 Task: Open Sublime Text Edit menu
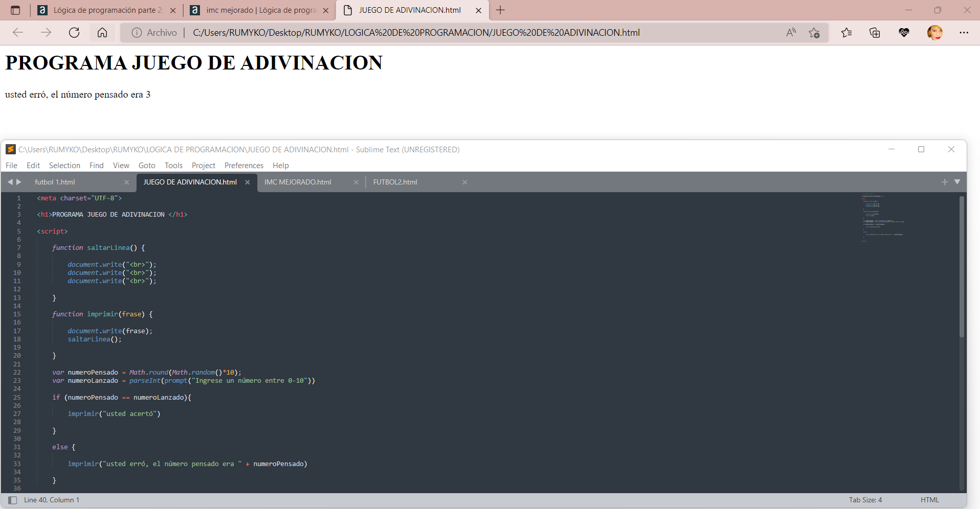[33, 165]
